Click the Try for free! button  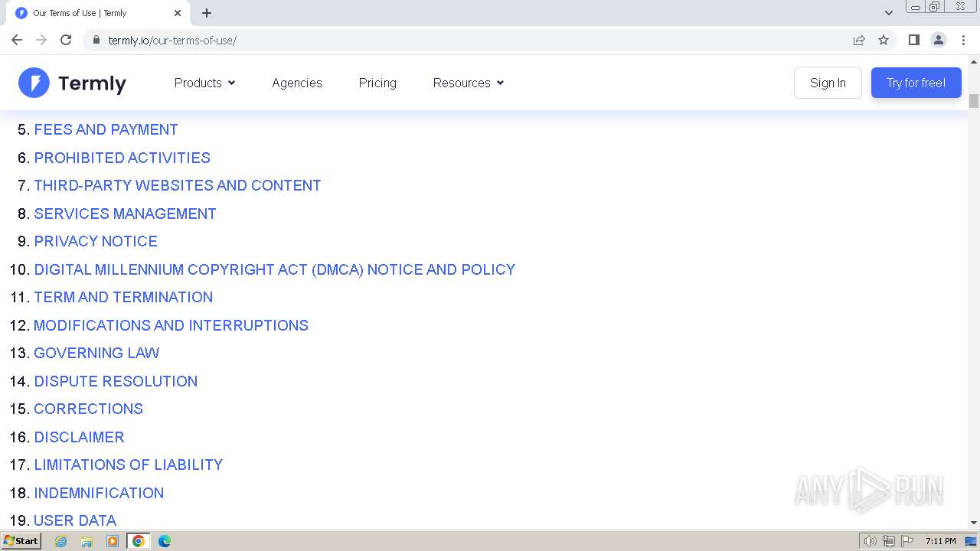tap(916, 83)
